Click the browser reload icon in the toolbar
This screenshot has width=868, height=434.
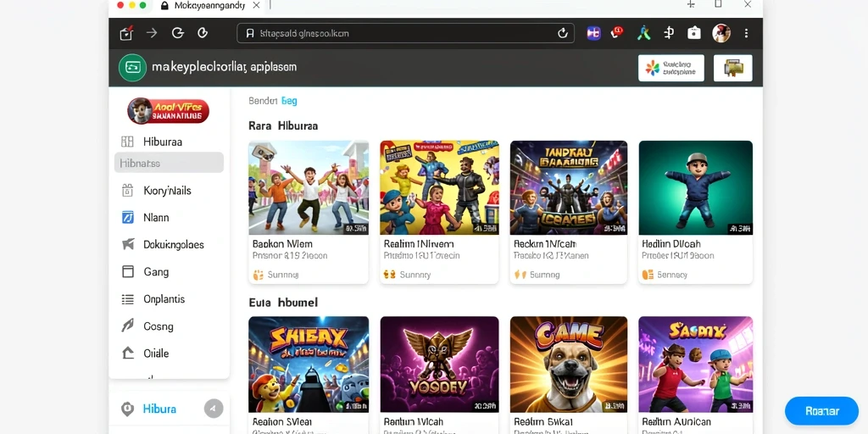pos(178,33)
